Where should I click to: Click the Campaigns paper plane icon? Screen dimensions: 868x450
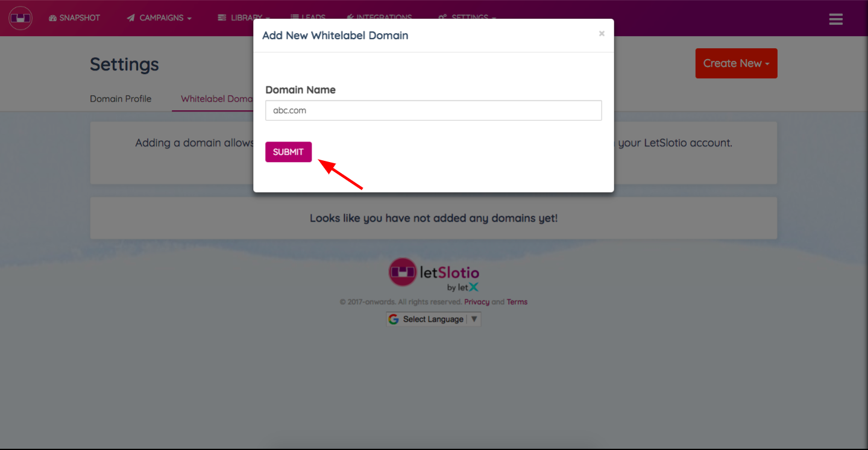click(x=131, y=18)
